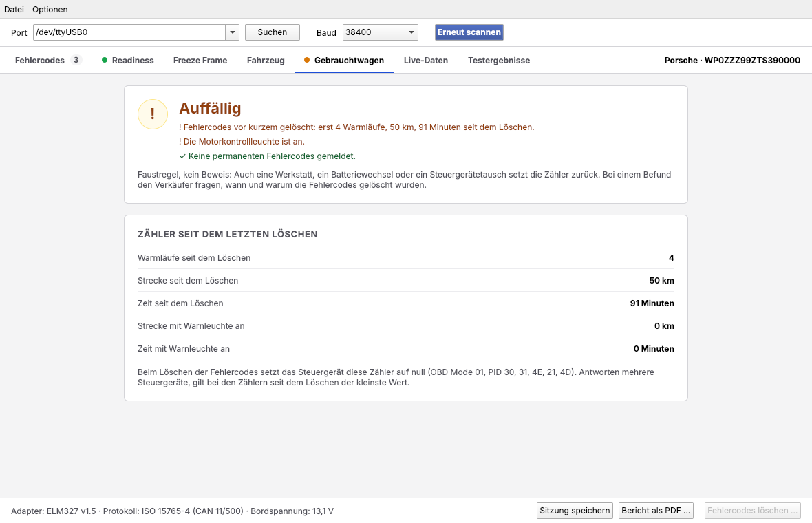Open the Baud rate dropdown 38400
The image size is (812, 523).
pyautogui.click(x=380, y=32)
